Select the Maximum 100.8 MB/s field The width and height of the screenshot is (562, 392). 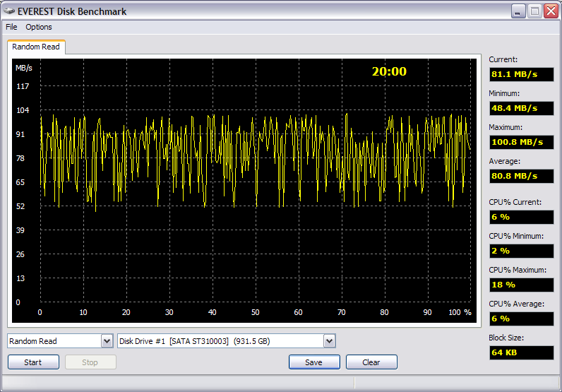[521, 142]
